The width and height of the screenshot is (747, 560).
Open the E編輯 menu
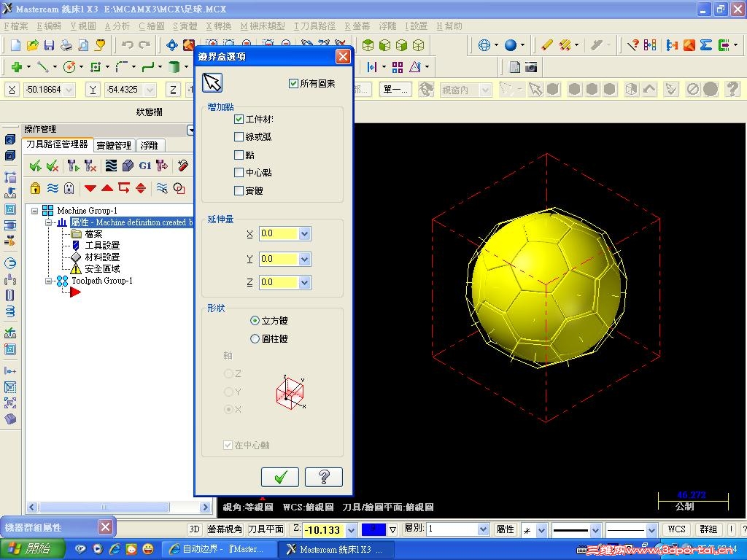49,26
